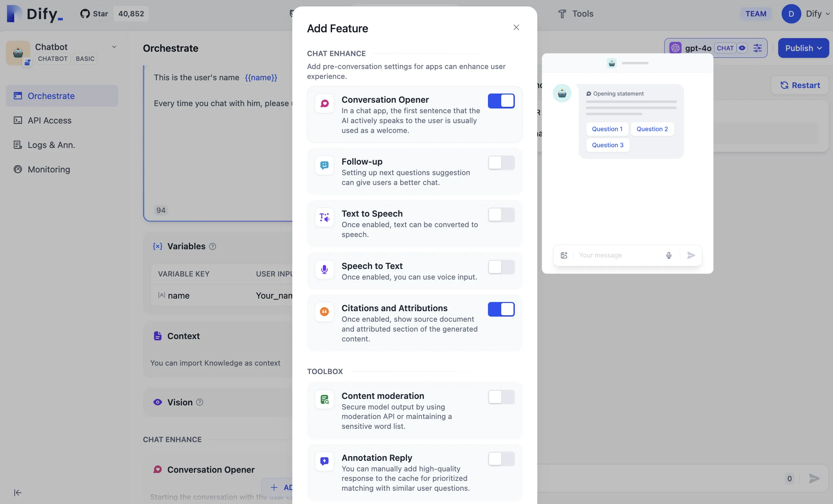This screenshot has height=504, width=833.
Task: Expand the Chatbot app chevron
Action: click(114, 47)
